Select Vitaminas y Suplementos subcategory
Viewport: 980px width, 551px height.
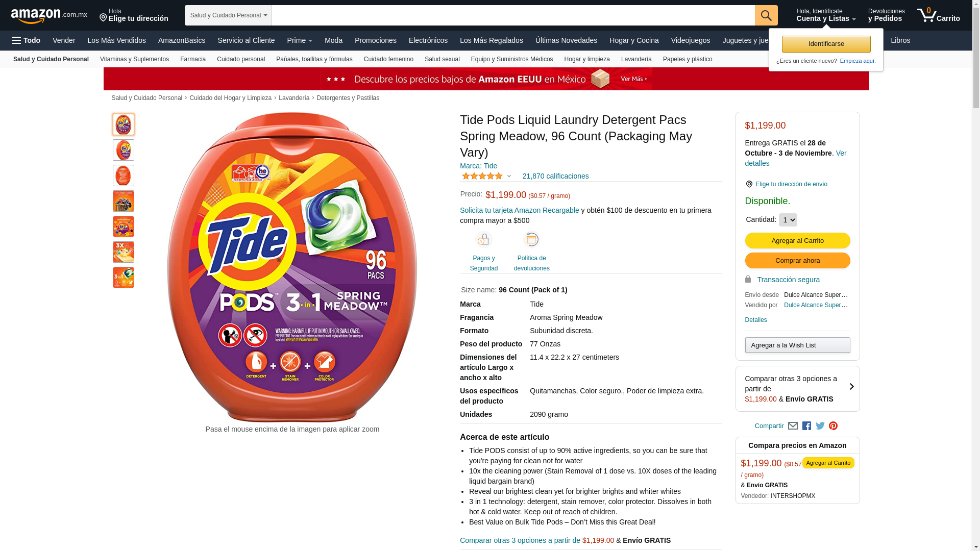click(x=134, y=59)
